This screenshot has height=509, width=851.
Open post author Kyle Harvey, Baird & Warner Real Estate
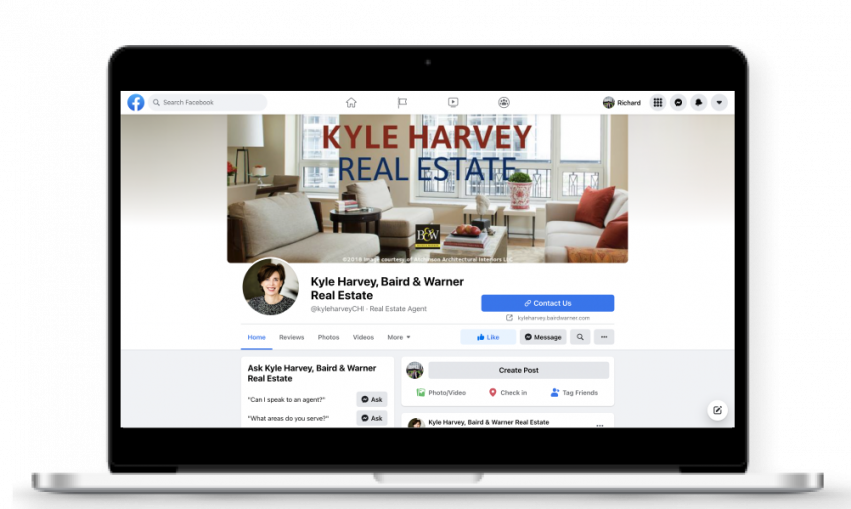[x=488, y=422]
